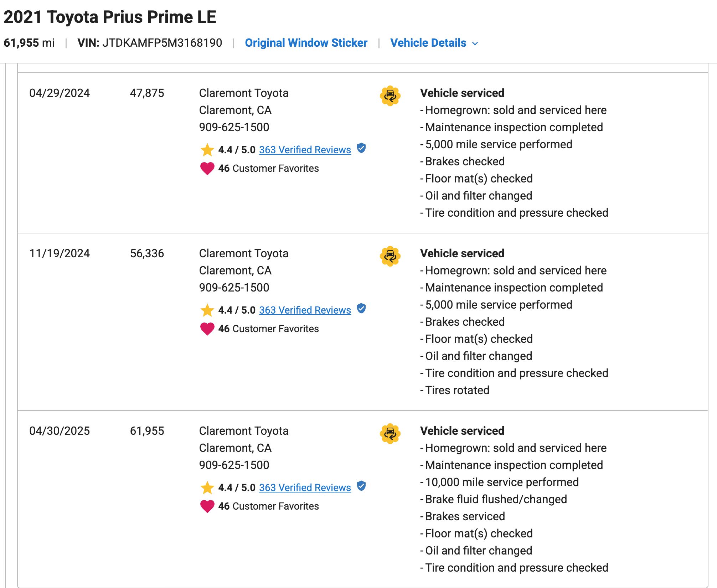
Task: Click 46 Customer Favorites in 04/29/2024 row
Action: [x=268, y=168]
